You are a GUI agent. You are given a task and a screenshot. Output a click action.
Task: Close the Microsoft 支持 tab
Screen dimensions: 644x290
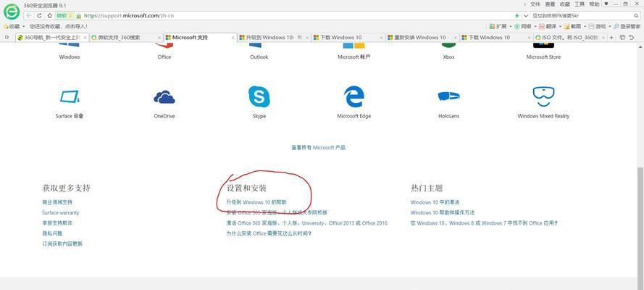click(x=233, y=38)
